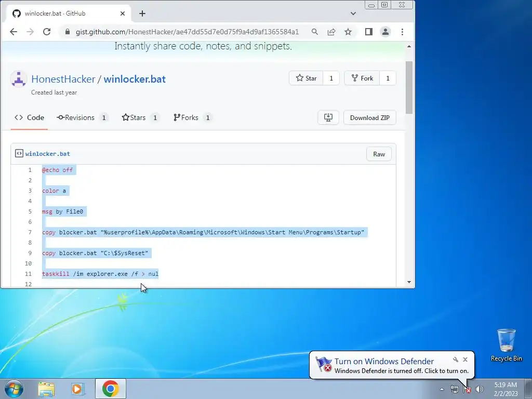The image size is (532, 399).
Task: Click the volume speaker tray icon
Action: coord(480,389)
